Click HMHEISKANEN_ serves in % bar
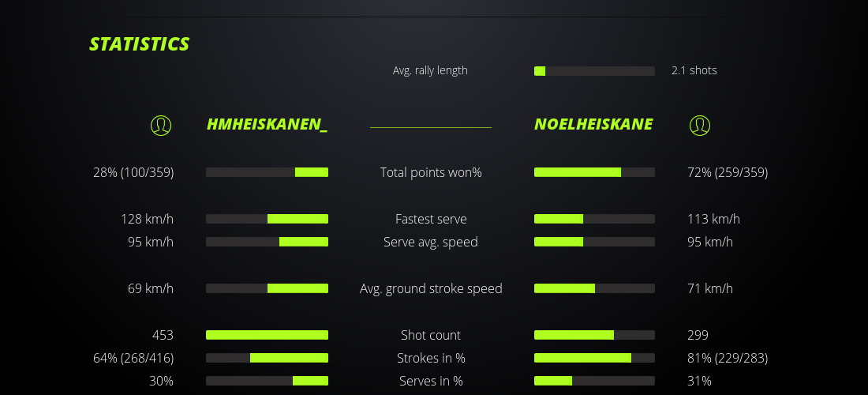 267,381
